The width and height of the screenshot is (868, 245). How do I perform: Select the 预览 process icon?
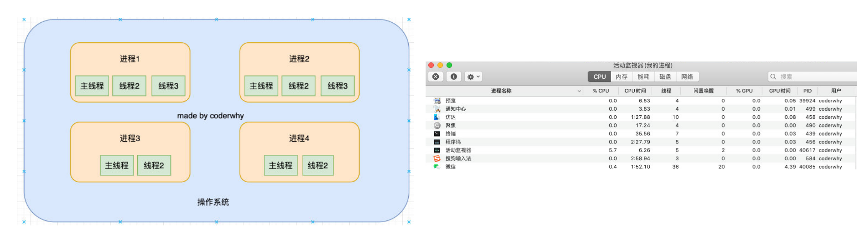pyautogui.click(x=437, y=101)
